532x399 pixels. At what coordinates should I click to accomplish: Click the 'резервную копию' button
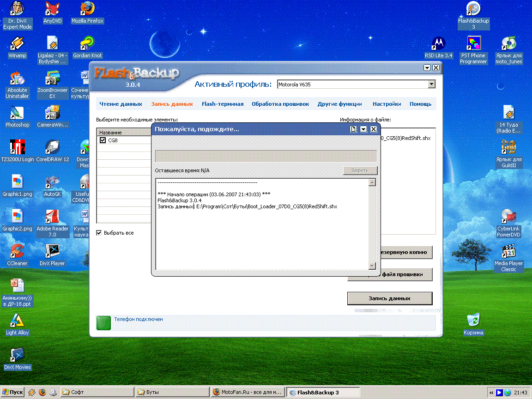[406, 252]
